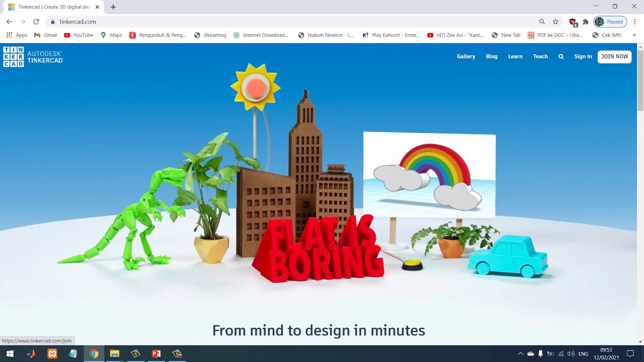Click the ENG language indicator
The image size is (644, 362).
584,354
